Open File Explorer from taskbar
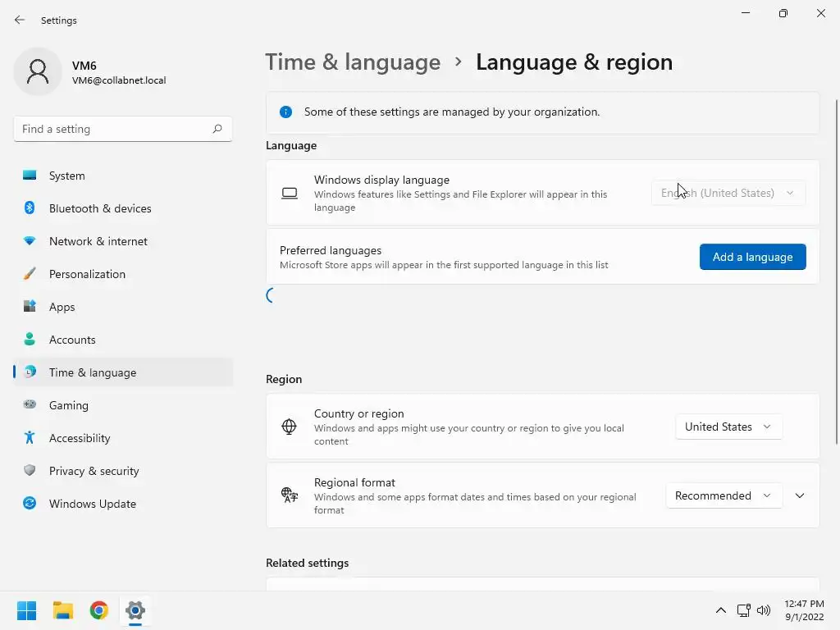This screenshot has height=630, width=840. click(62, 610)
